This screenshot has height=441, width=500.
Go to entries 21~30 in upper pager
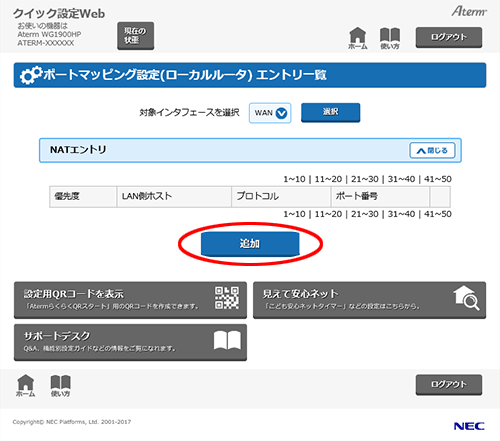click(x=365, y=179)
